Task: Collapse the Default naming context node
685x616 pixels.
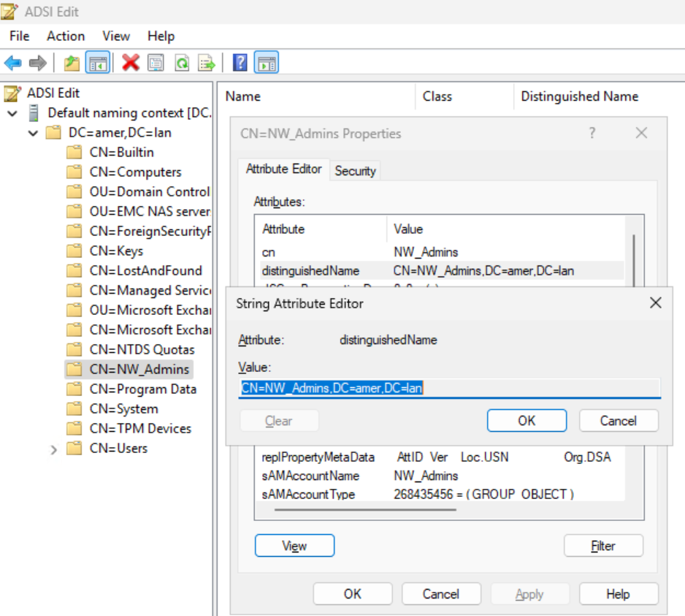Action: tap(10, 113)
